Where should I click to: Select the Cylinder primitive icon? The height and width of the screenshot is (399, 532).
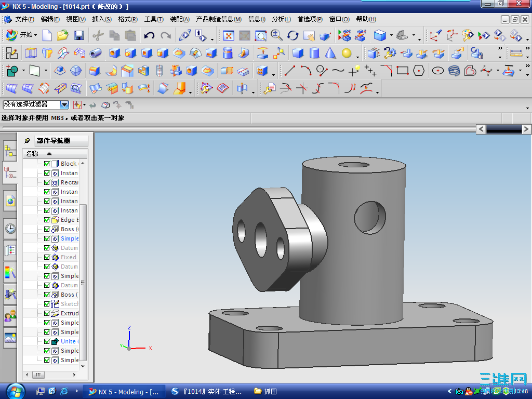point(314,53)
